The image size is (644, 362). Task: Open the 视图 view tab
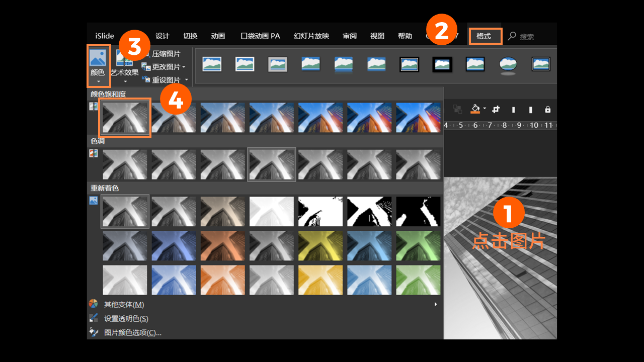click(377, 36)
